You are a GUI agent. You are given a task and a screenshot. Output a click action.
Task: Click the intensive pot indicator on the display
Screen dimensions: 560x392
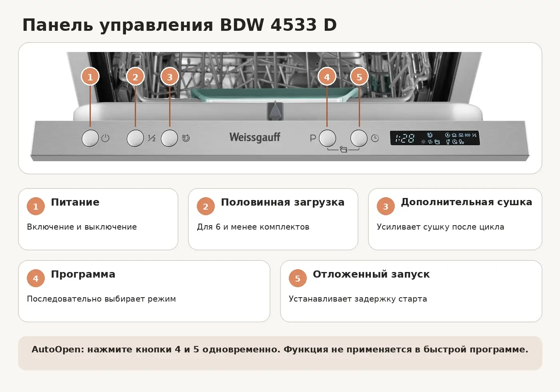(x=454, y=135)
